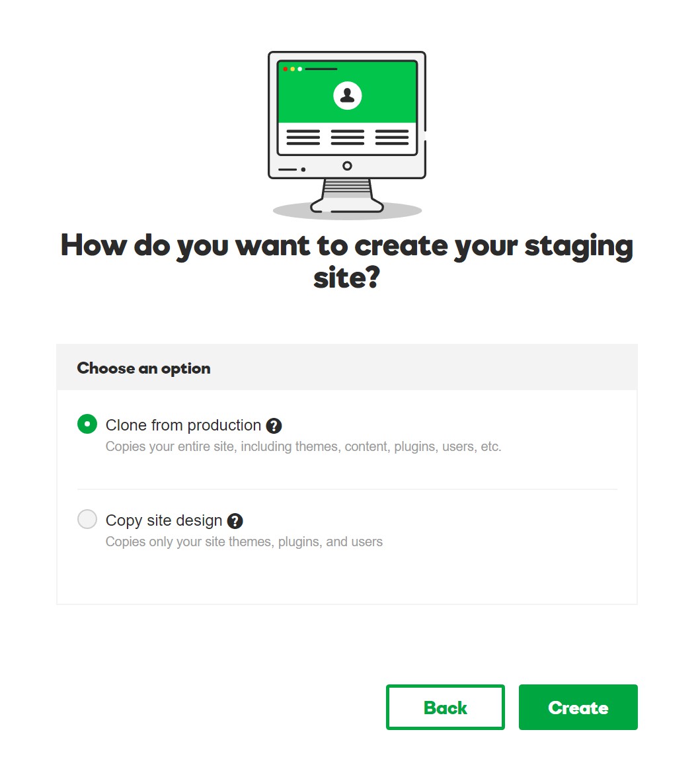Open help icon beside Clone from production

[274, 426]
